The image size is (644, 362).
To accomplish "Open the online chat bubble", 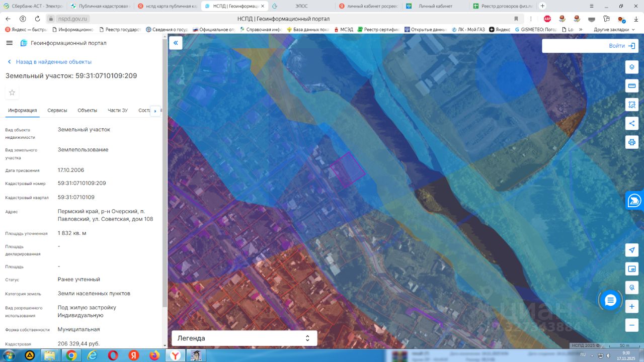I will click(610, 300).
